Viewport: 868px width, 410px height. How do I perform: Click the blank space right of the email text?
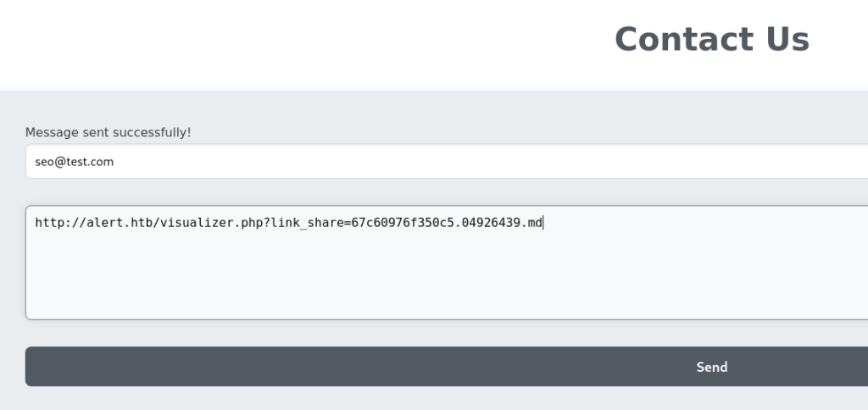(509, 162)
